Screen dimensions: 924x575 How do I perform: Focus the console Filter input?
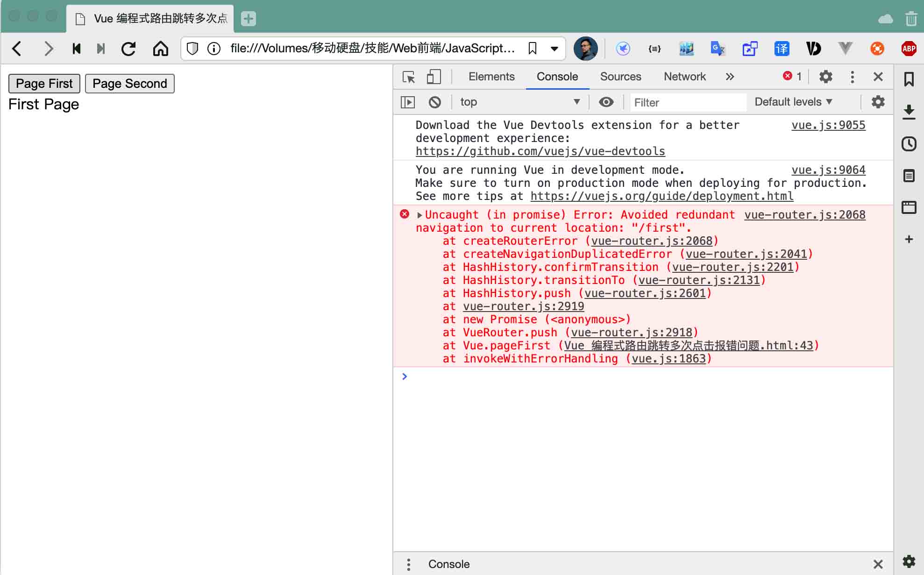tap(688, 102)
